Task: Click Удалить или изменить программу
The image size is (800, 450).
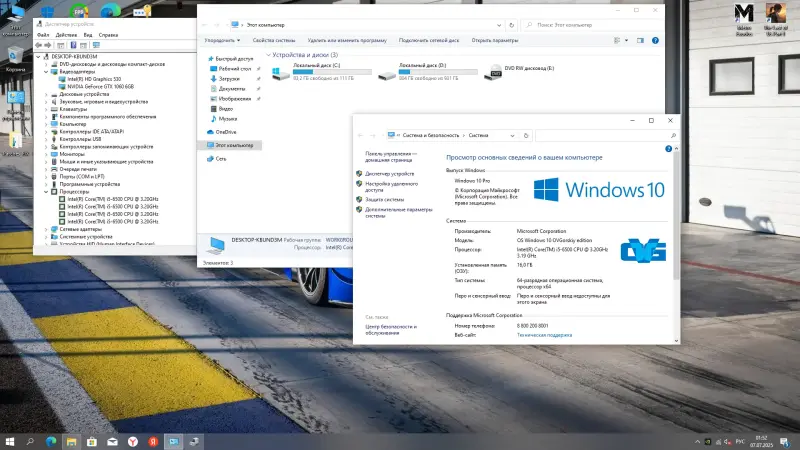Action: coord(347,40)
